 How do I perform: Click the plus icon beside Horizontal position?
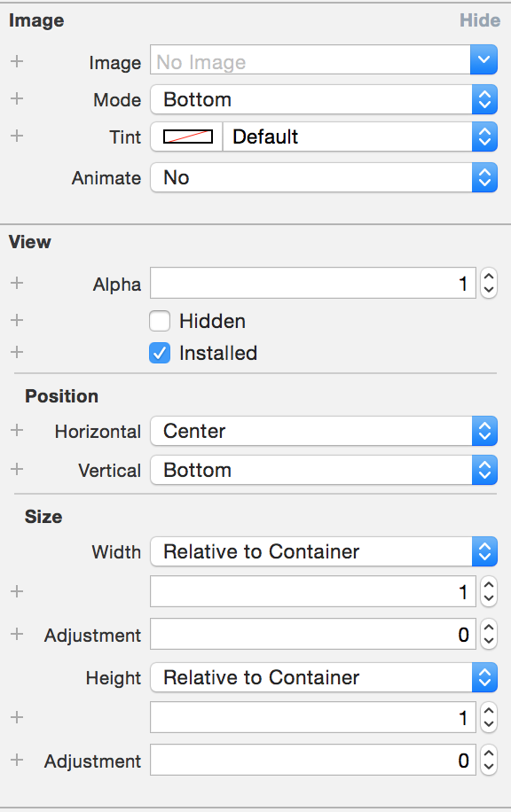(x=17, y=430)
